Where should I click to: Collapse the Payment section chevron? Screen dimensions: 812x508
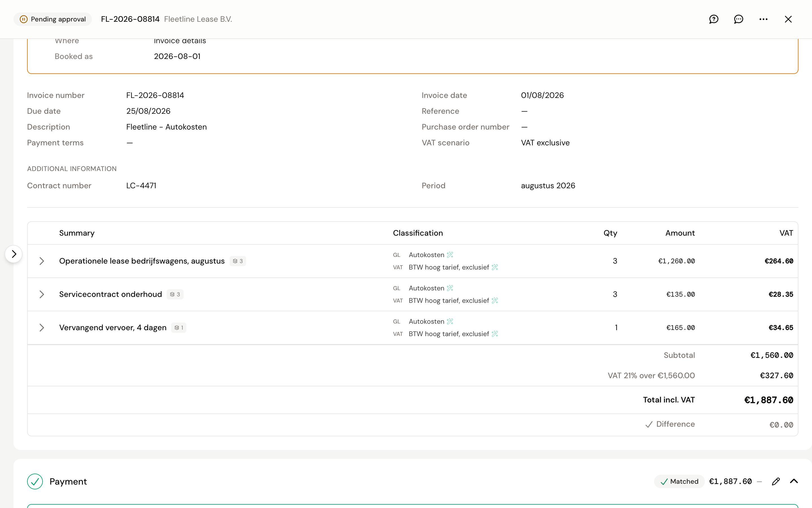click(794, 481)
